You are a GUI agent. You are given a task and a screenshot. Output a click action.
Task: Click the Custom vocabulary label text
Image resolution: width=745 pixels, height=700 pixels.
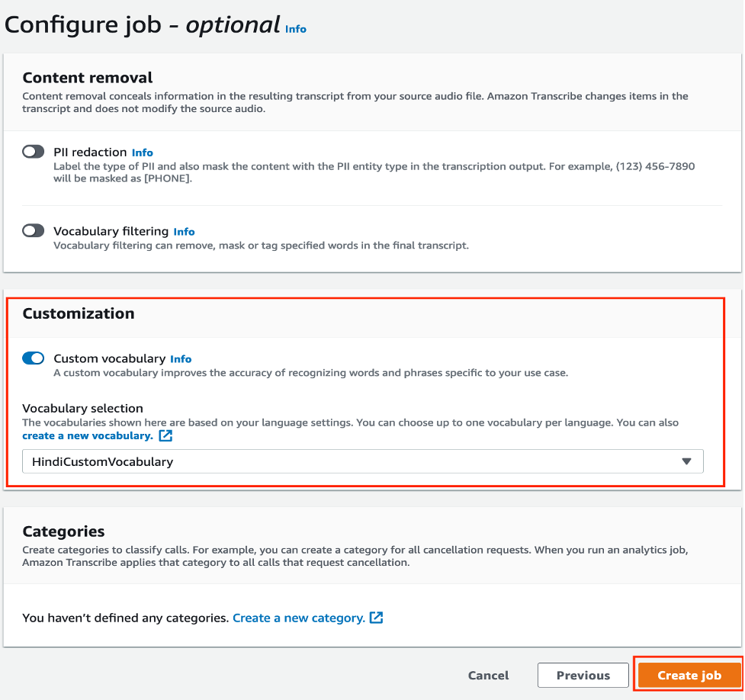109,358
